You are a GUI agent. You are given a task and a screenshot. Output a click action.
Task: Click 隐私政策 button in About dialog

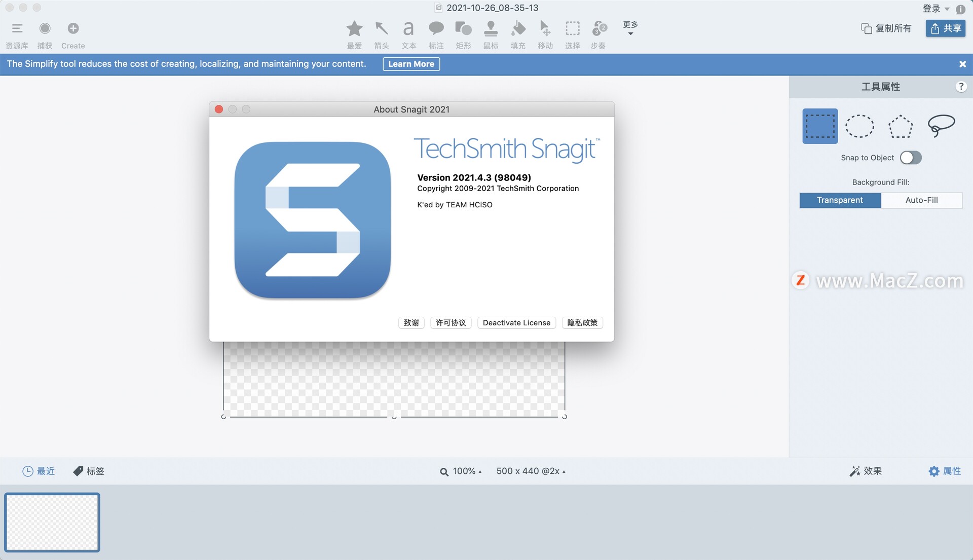(582, 323)
